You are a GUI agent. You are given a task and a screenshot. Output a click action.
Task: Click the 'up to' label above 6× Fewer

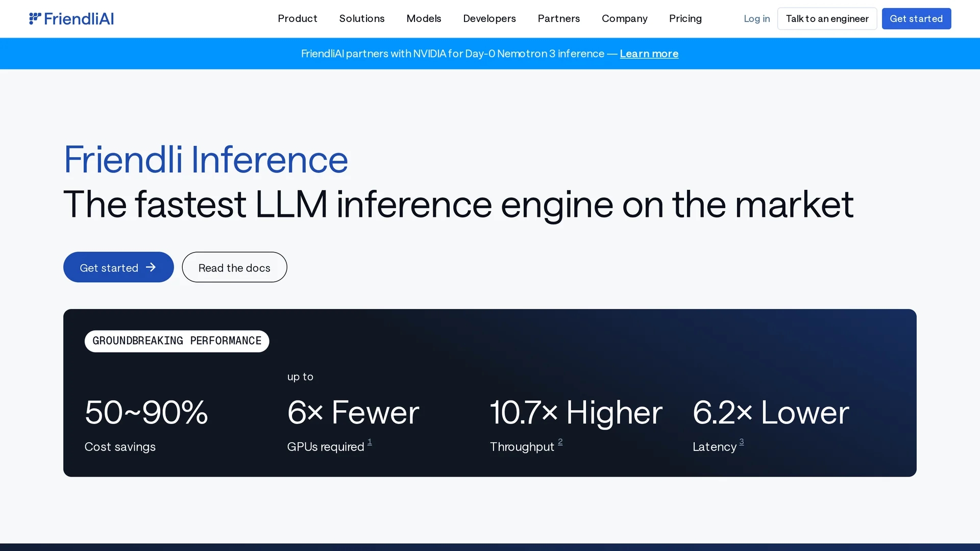(x=300, y=377)
